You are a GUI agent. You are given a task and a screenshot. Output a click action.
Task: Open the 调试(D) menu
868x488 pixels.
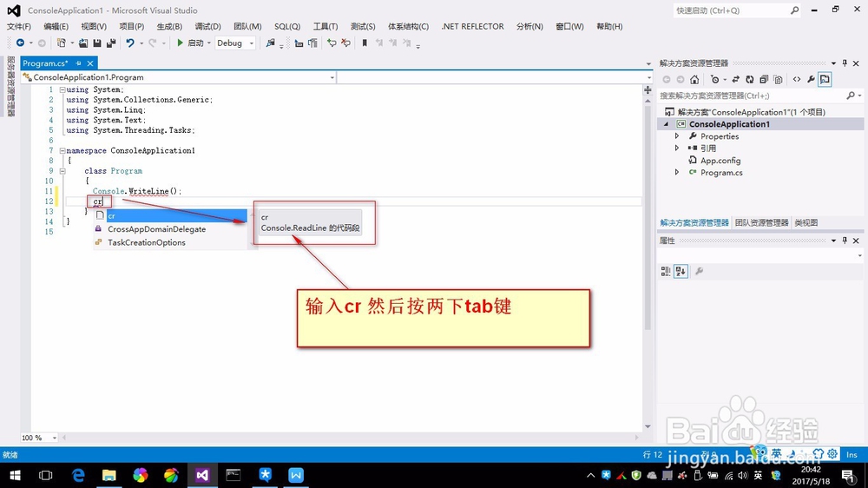207,27
